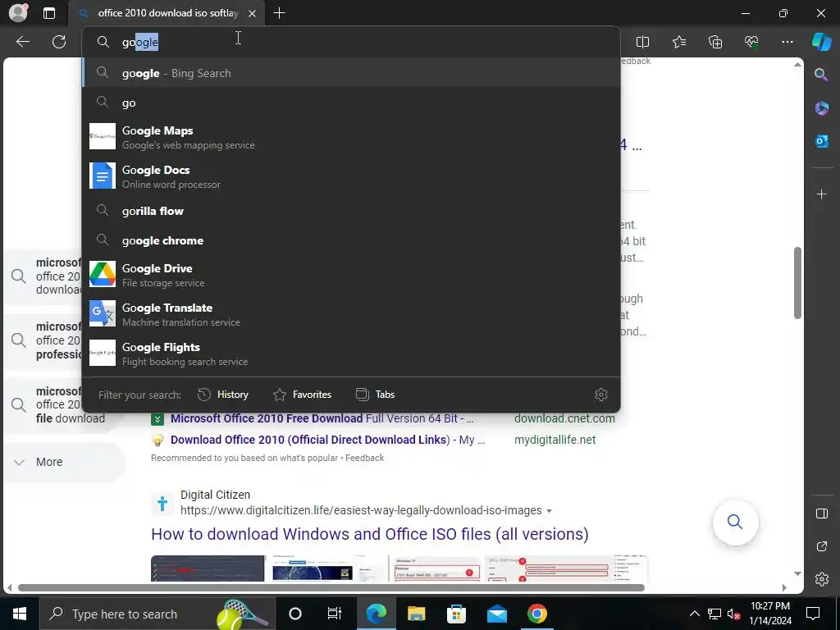Select Google Translate suggestion
This screenshot has width=840, height=630.
(351, 314)
